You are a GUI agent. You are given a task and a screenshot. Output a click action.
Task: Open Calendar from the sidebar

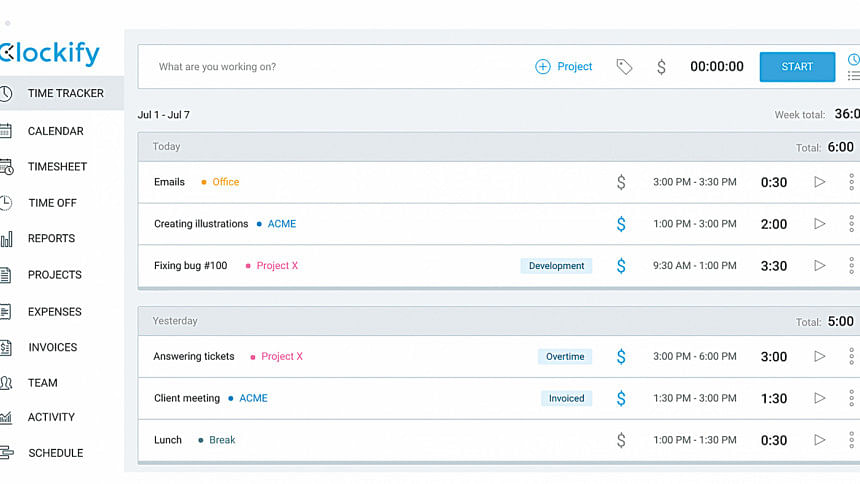pos(55,131)
